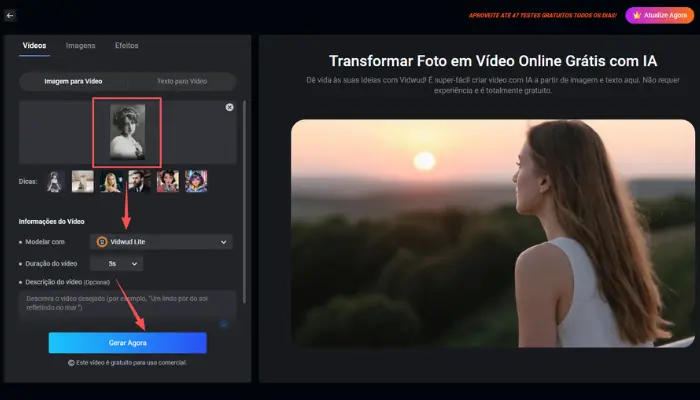700x400 pixels.
Task: Pick the third sample tip thumbnail
Action: tap(111, 181)
